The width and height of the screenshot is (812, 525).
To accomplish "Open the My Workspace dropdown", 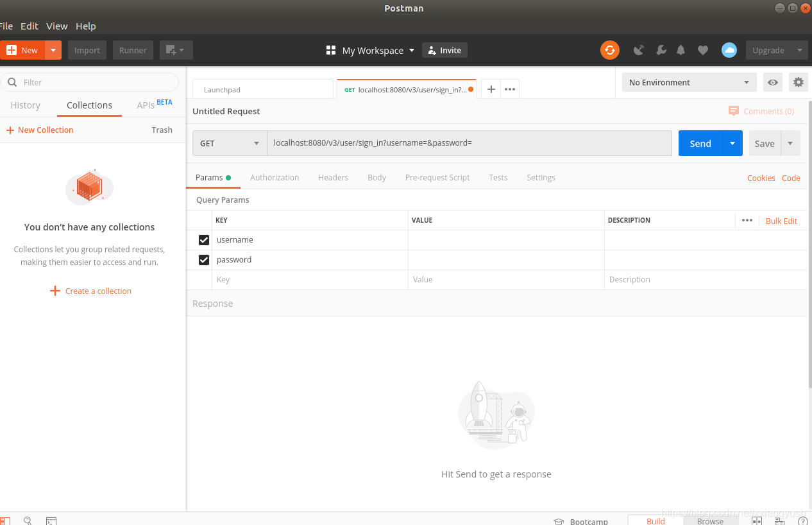I will 378,50.
